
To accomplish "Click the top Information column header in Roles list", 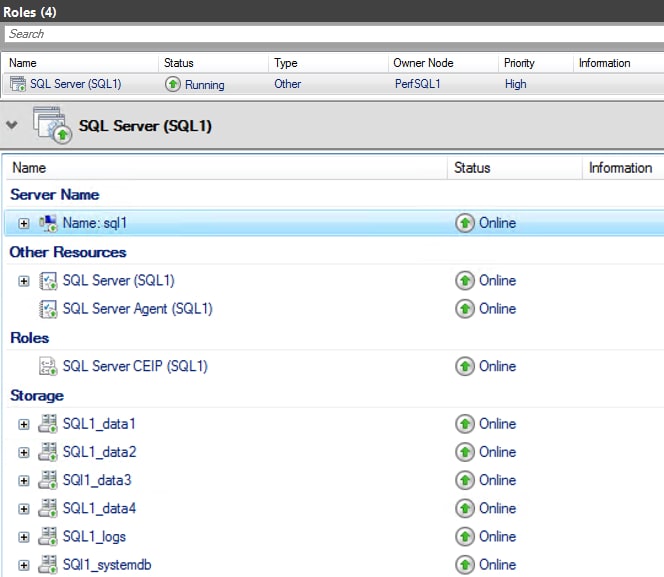I will click(x=619, y=63).
